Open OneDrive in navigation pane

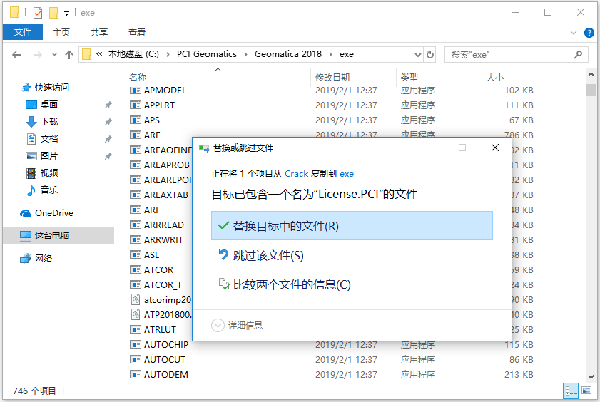47,213
